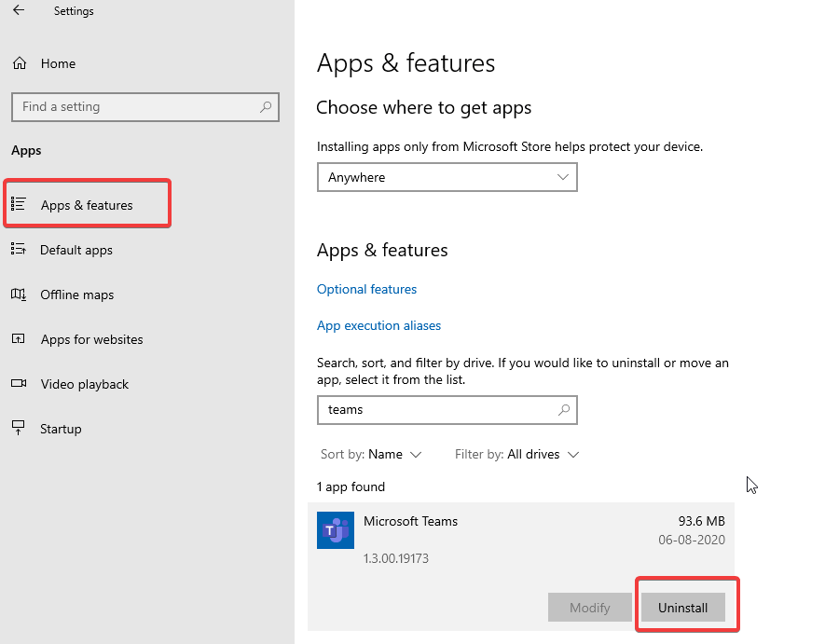839x644 pixels.
Task: Click the Modify button for Teams
Action: 589,607
